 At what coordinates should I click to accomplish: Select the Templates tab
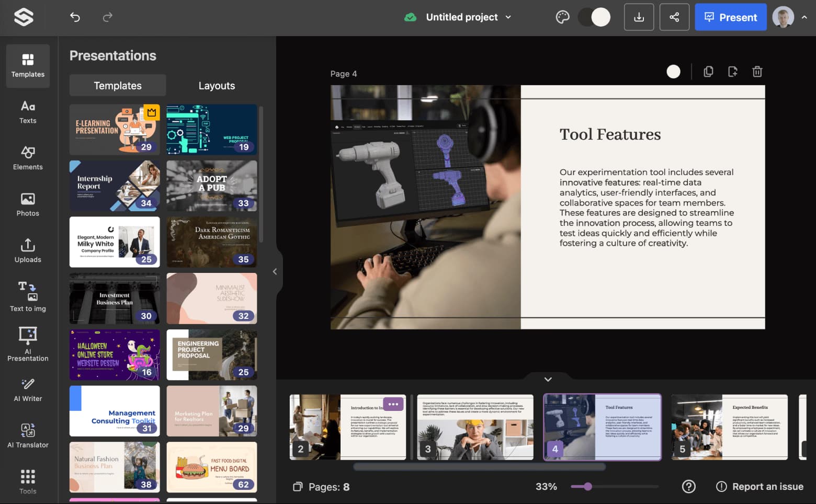click(x=118, y=86)
